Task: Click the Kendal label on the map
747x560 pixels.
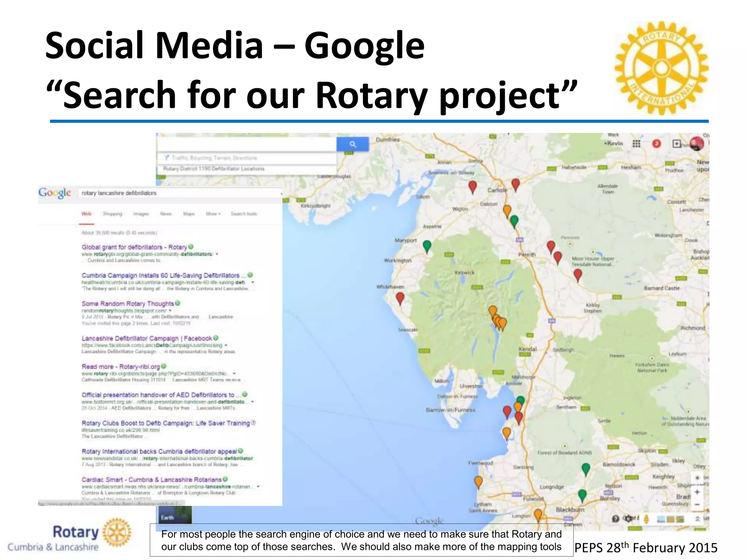Action: click(527, 349)
